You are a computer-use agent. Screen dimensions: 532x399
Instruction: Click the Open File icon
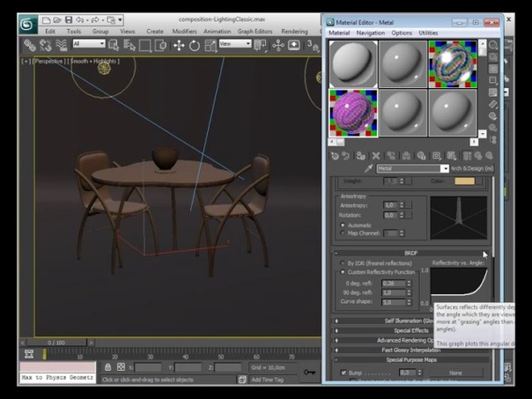point(57,20)
